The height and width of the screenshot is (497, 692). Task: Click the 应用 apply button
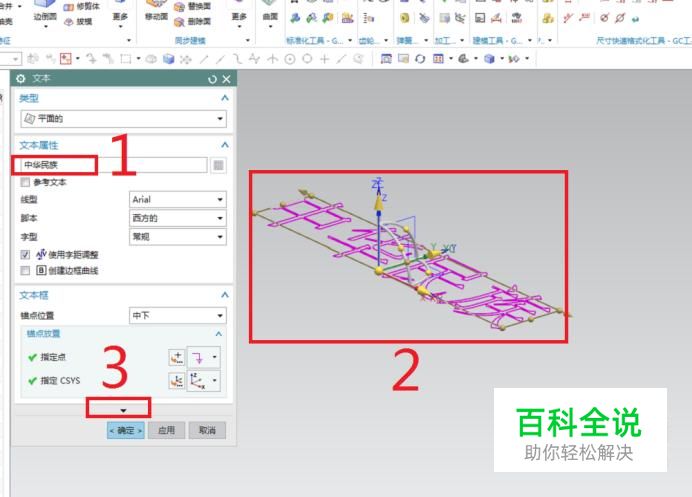166,430
